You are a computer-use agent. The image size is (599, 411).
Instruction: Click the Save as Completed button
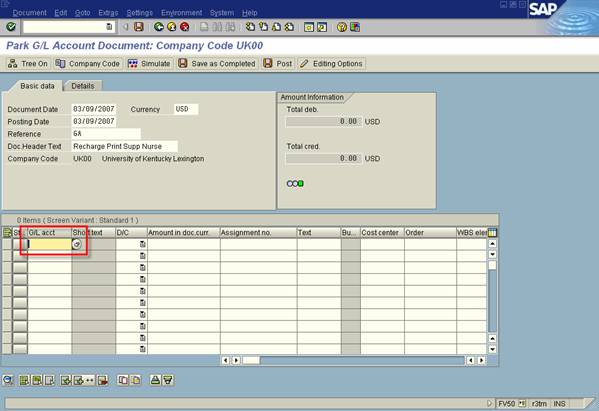pyautogui.click(x=217, y=64)
